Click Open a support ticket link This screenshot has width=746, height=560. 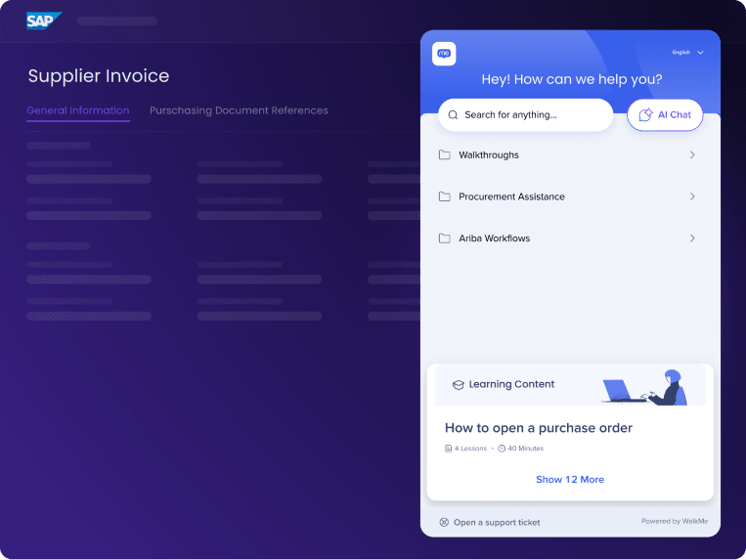pyautogui.click(x=497, y=523)
